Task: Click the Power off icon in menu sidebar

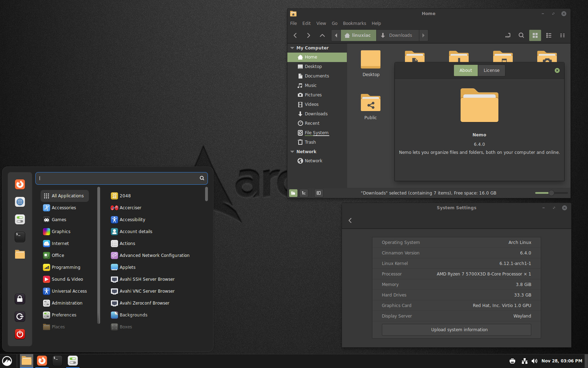Action: coord(20,334)
